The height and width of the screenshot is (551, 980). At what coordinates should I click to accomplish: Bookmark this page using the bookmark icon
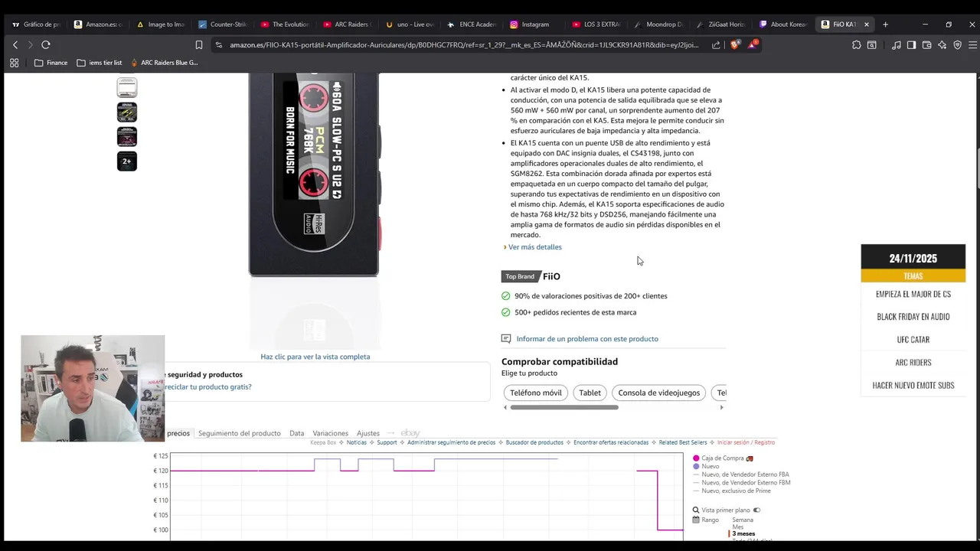click(x=199, y=45)
